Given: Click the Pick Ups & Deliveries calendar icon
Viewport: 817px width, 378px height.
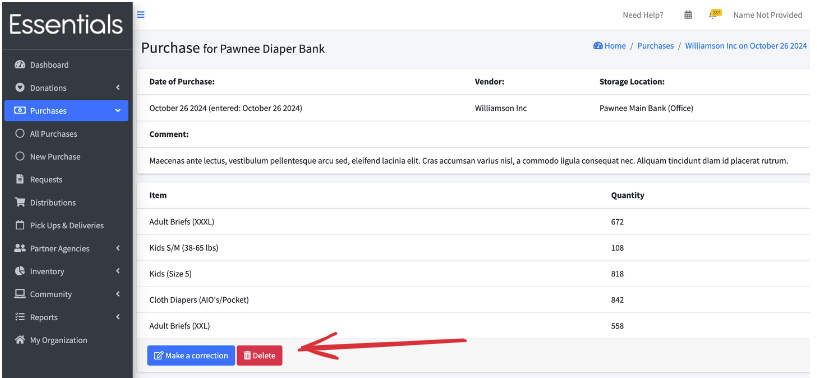Looking at the screenshot, I should (20, 225).
